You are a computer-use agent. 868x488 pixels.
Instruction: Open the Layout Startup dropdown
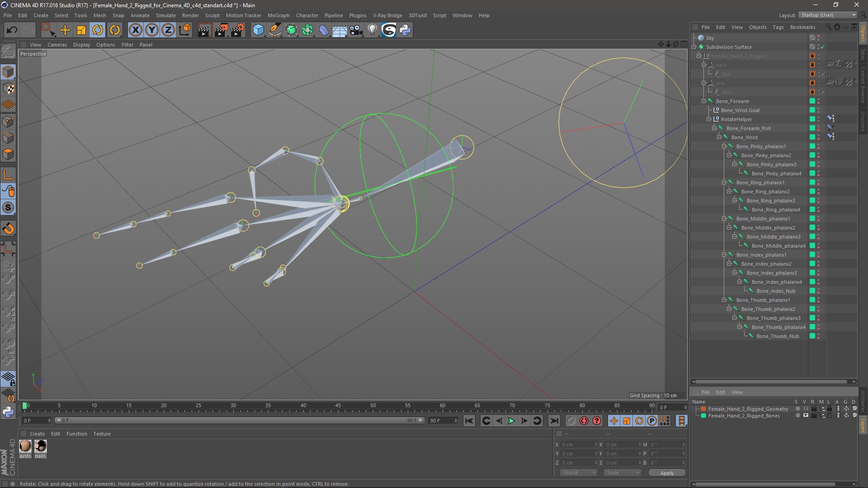pyautogui.click(x=828, y=15)
